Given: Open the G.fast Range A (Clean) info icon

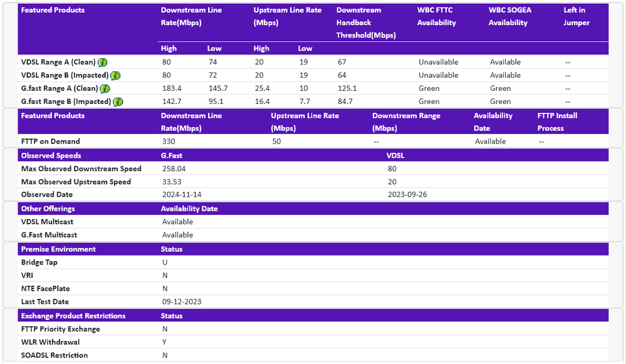Looking at the screenshot, I should coord(106,88).
